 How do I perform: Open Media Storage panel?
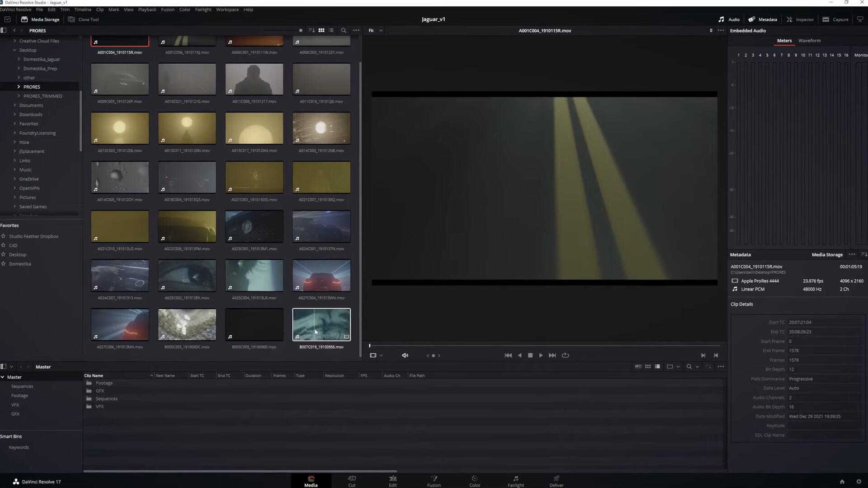(x=40, y=19)
